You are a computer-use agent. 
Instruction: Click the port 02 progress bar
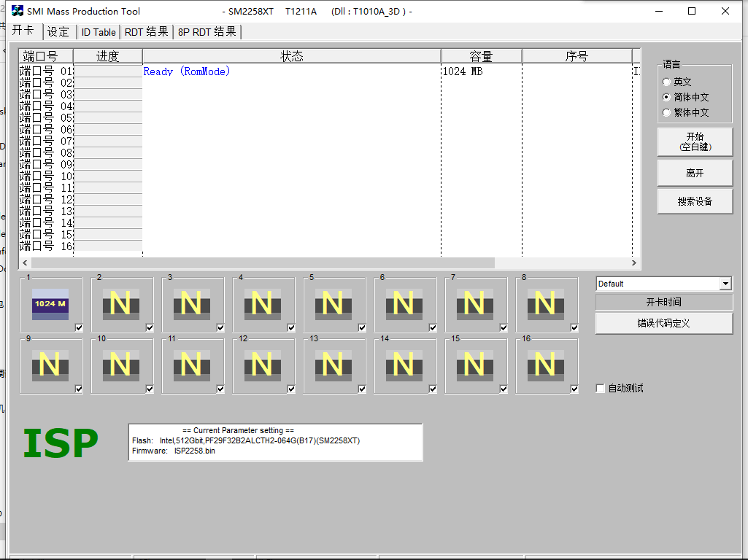pyautogui.click(x=108, y=82)
